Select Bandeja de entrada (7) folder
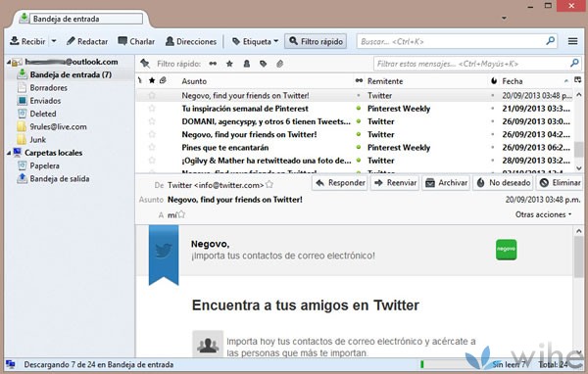Image resolution: width=588 pixels, height=374 pixels. 71,74
